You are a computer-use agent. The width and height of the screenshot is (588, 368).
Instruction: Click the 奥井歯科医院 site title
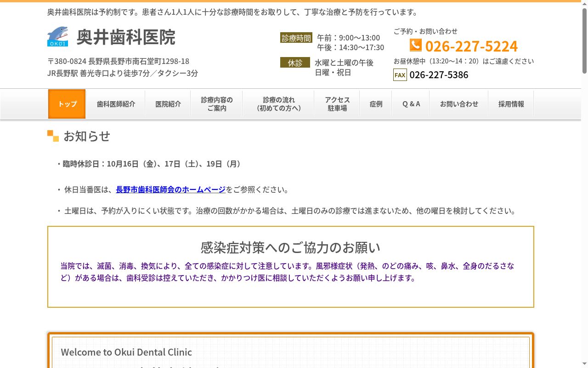pos(126,37)
